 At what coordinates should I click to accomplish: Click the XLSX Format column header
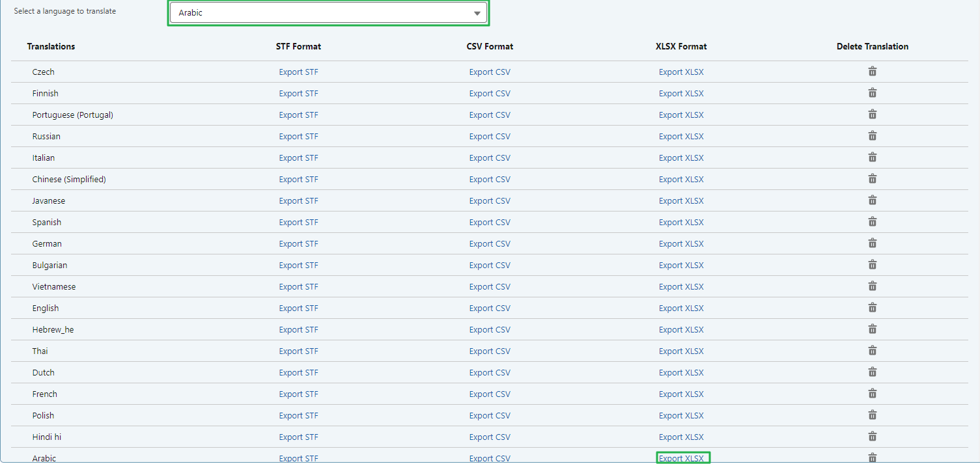tap(681, 46)
